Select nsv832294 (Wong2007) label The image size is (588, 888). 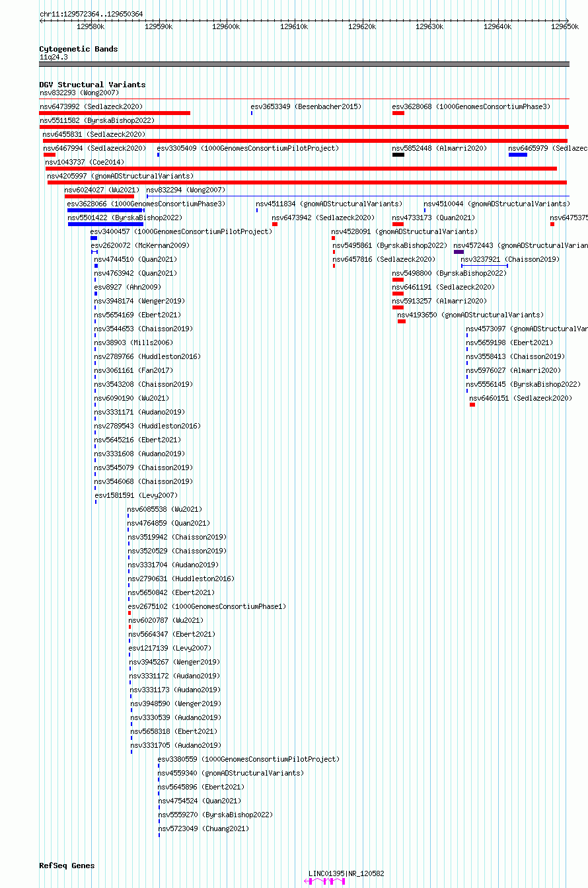point(186,190)
